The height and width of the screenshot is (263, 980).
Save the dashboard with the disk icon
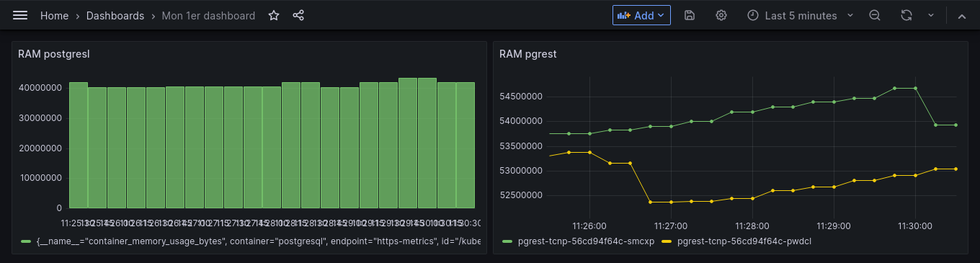690,15
